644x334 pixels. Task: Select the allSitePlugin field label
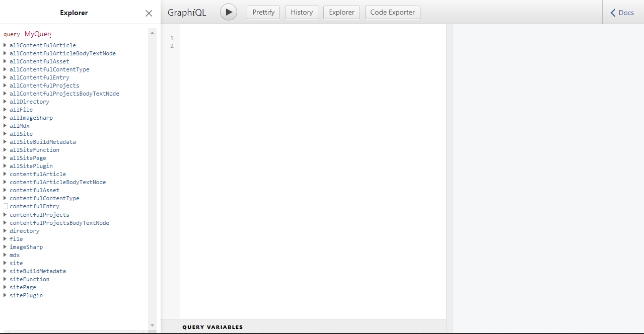point(31,166)
